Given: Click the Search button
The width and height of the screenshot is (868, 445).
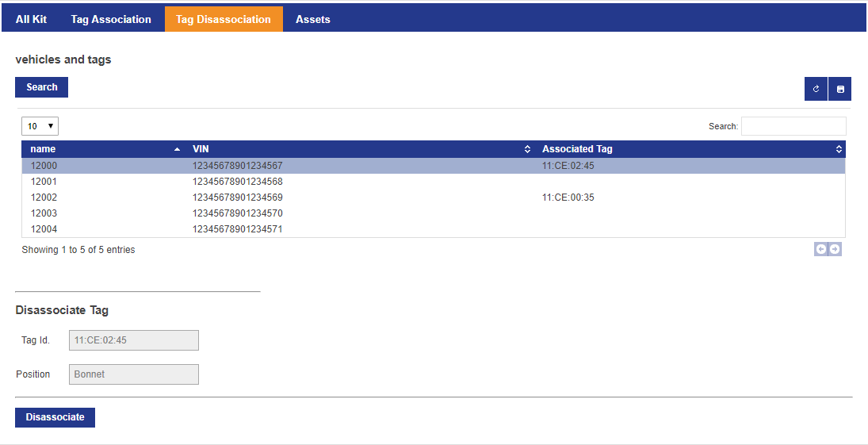Looking at the screenshot, I should [x=41, y=87].
